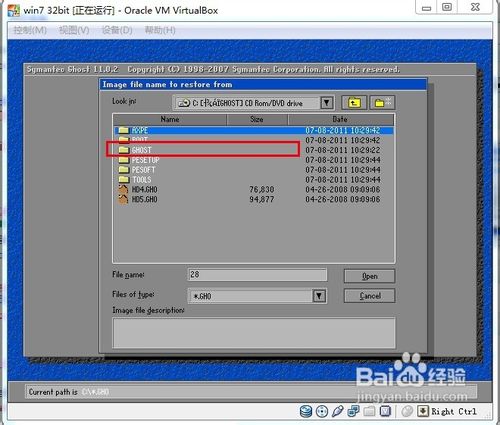Click the File name input field

pos(257,275)
